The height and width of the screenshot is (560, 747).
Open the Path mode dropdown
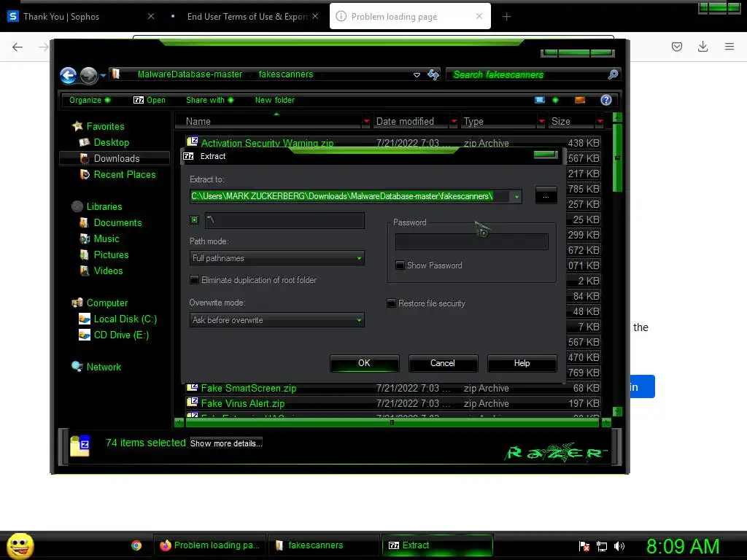coord(276,258)
